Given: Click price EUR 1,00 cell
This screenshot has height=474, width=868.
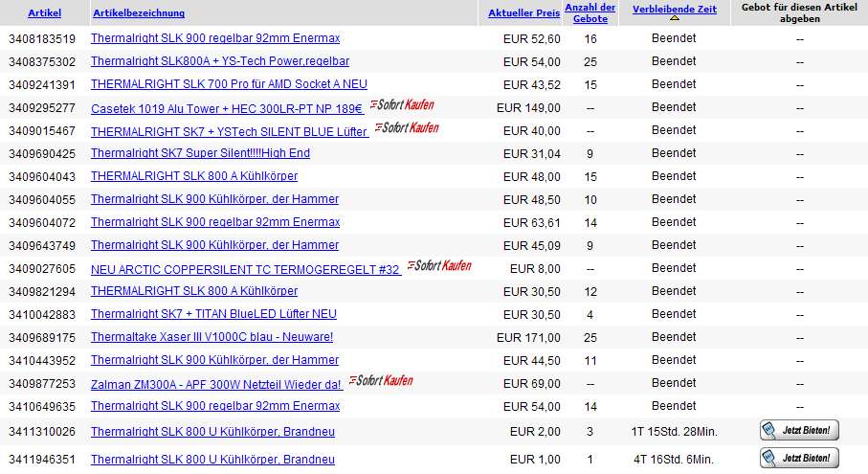Looking at the screenshot, I should 535,459.
